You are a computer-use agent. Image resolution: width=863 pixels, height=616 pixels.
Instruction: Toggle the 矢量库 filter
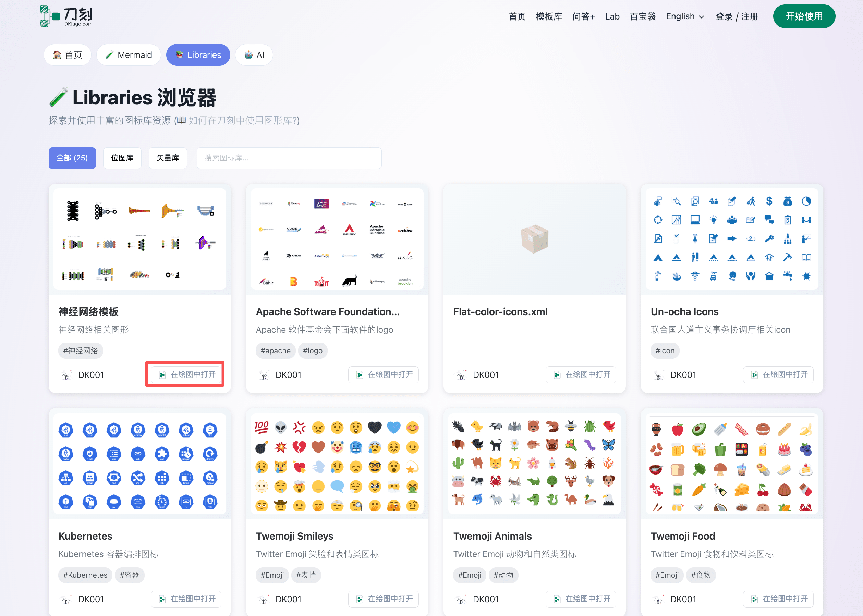(168, 158)
